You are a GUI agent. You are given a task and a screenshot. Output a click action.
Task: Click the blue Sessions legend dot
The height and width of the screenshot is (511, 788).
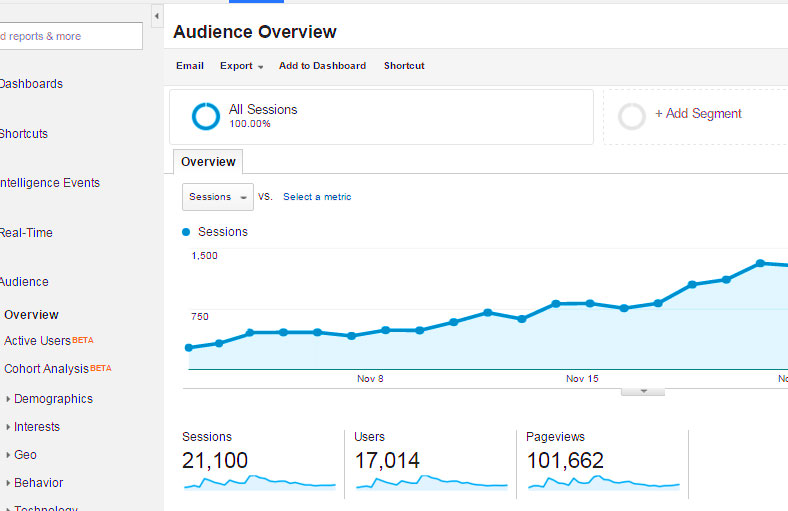[186, 232]
